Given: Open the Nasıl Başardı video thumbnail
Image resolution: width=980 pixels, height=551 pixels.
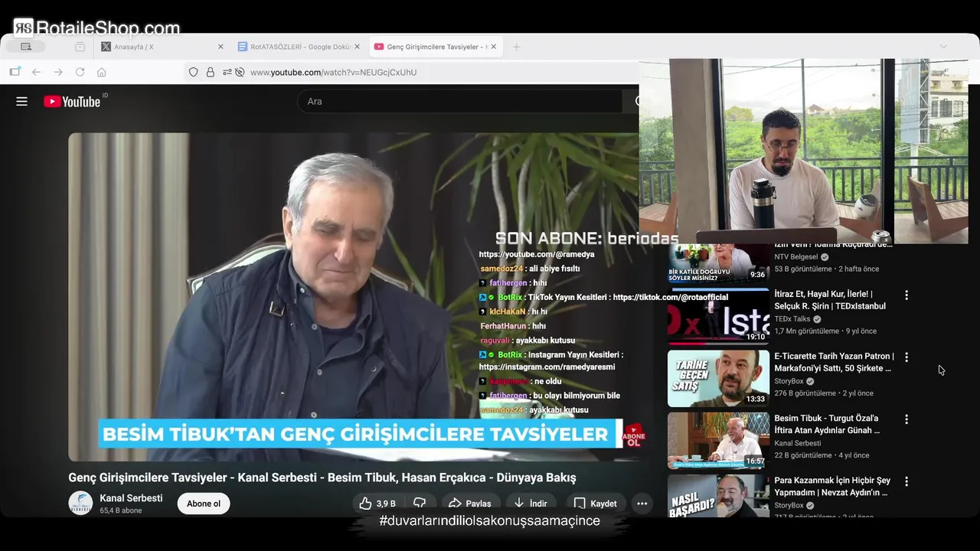Looking at the screenshot, I should [718, 496].
